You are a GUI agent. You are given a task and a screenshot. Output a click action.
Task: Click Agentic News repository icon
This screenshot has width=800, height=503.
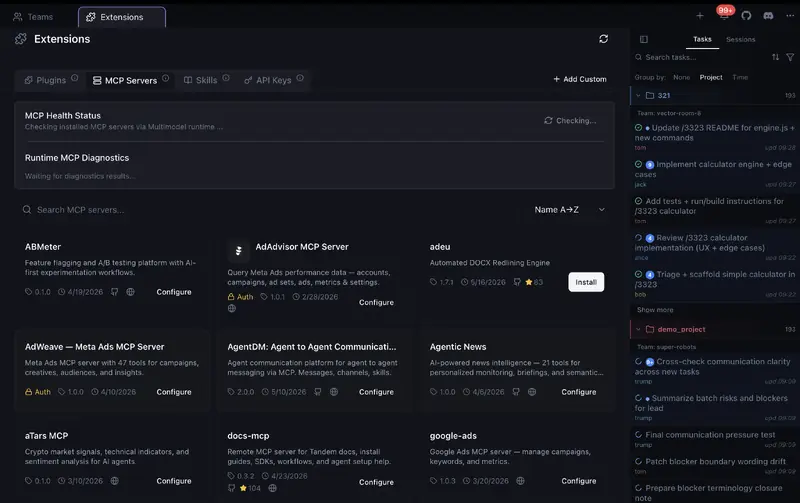pos(516,392)
